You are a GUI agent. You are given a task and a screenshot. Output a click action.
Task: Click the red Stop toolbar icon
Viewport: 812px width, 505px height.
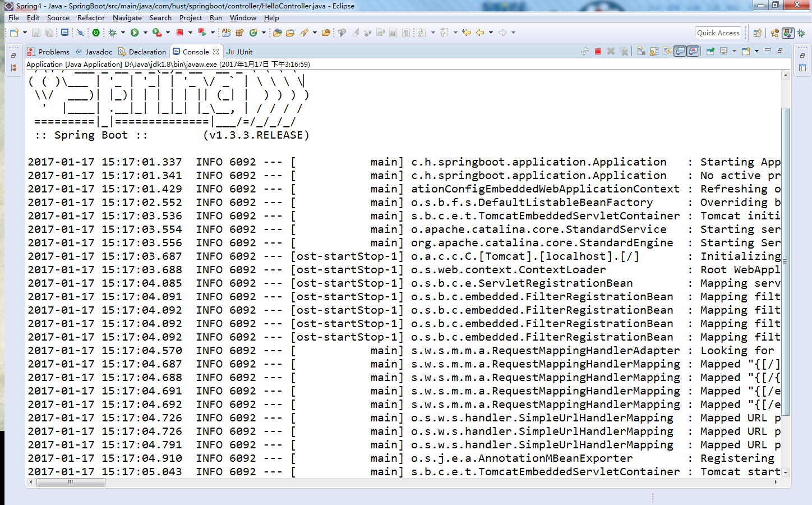pos(179,33)
